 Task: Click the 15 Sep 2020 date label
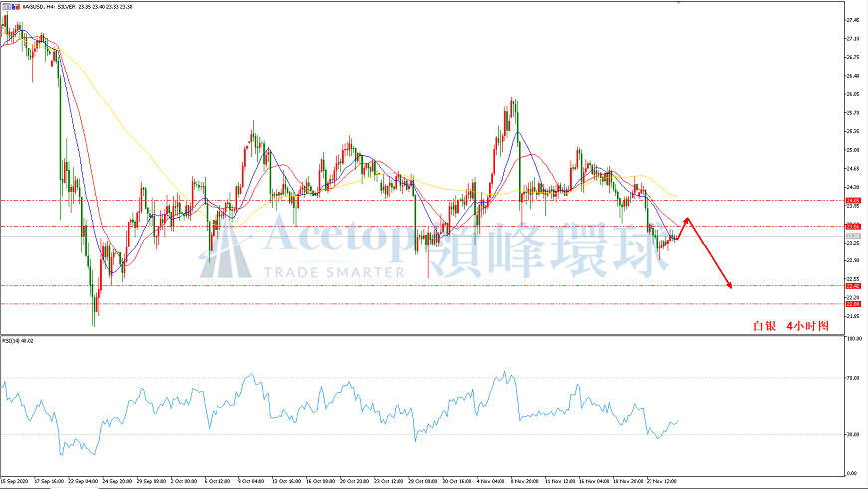[x=17, y=479]
